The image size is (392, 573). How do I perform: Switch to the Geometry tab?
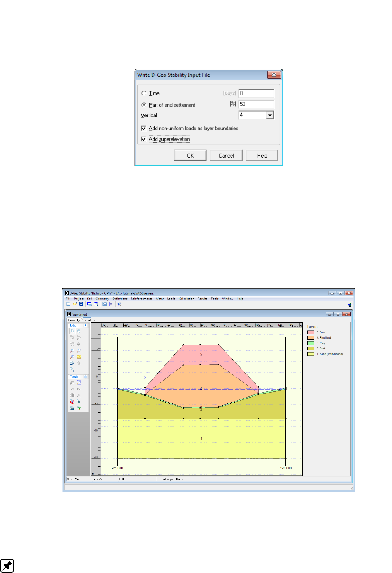(74, 320)
